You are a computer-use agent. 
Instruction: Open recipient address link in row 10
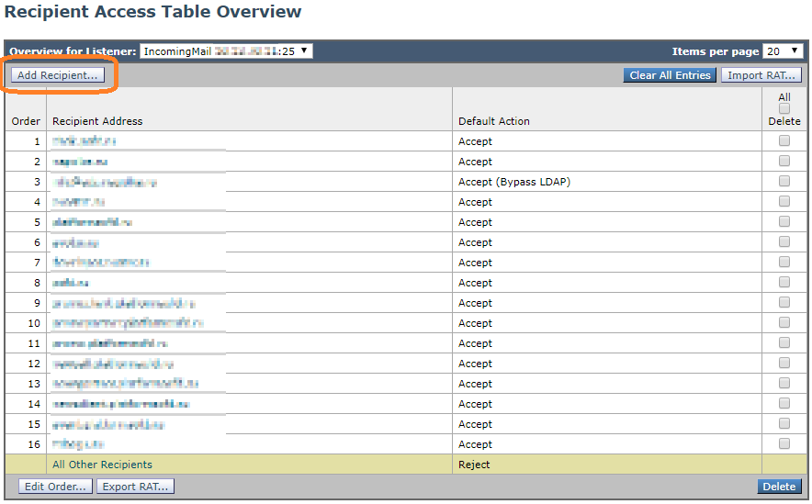(x=128, y=323)
